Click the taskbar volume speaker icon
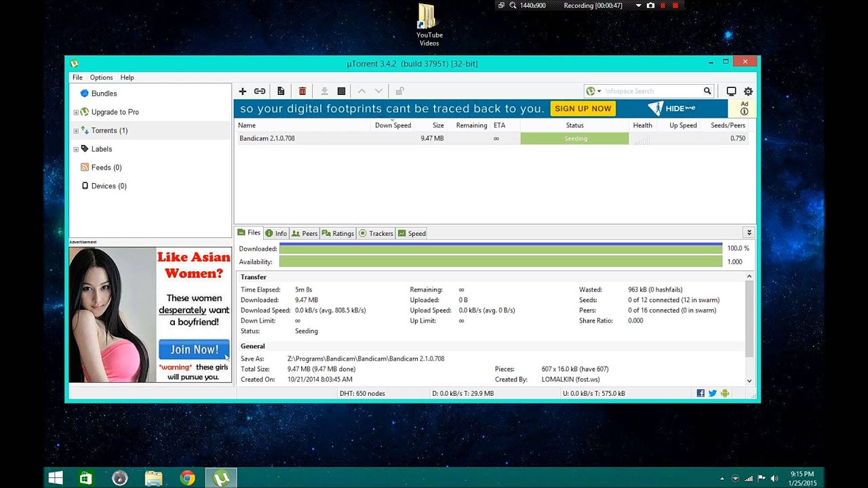868x488 pixels. pyautogui.click(x=774, y=479)
